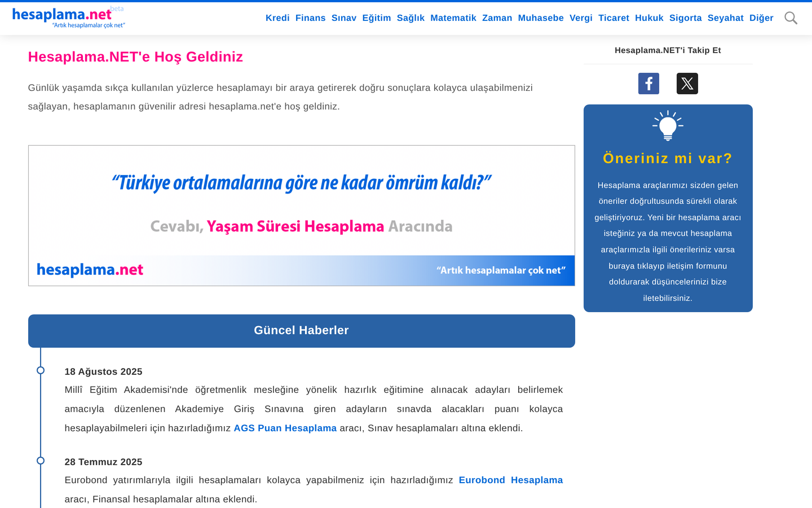Follow the Eurobond Hesaplama link
This screenshot has height=508, width=812.
[x=511, y=480]
